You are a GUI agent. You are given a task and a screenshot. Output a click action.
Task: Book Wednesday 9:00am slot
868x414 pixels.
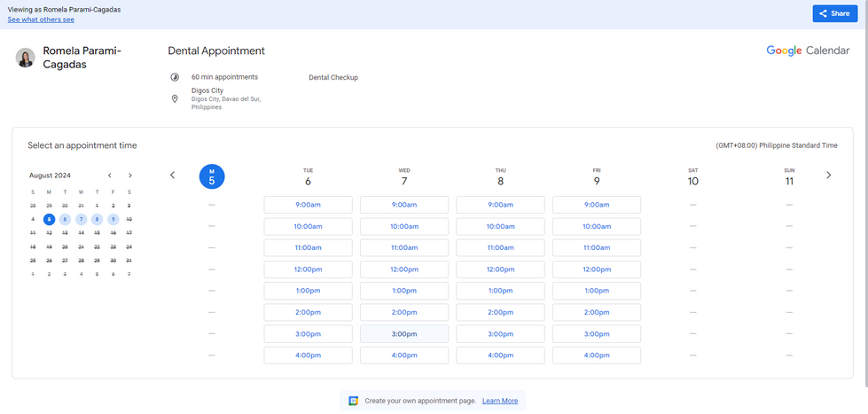pos(404,205)
